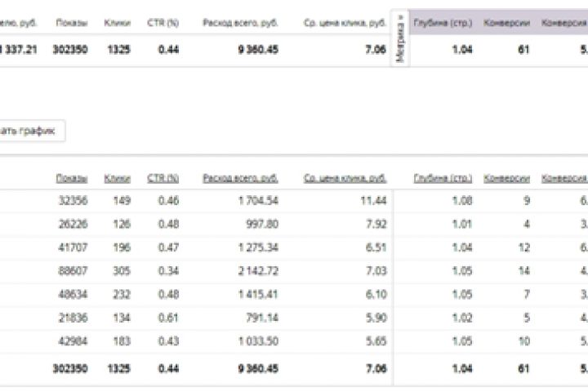Click the average click price 5.90

376,318
